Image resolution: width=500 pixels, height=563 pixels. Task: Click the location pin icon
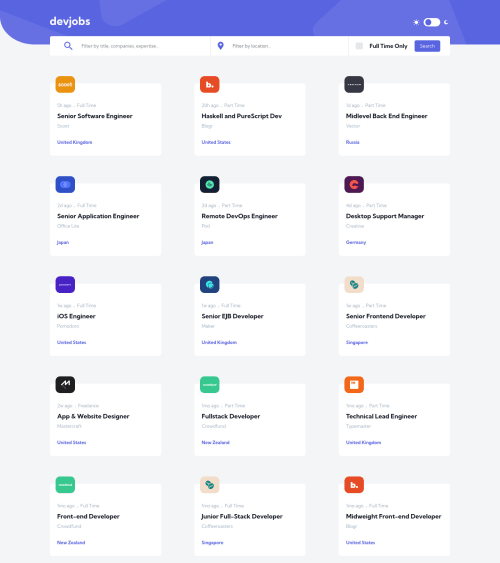click(221, 46)
